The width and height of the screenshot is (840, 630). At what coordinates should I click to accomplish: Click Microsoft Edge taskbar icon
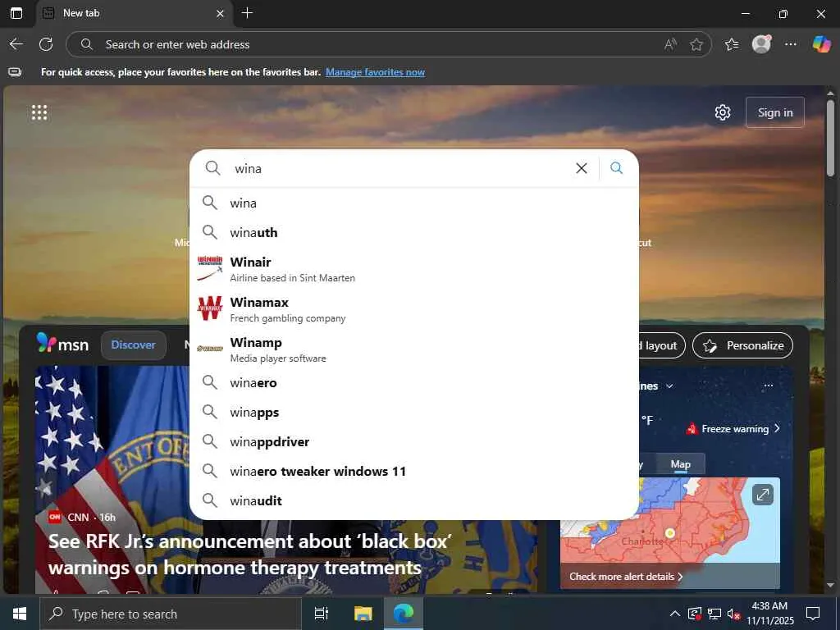pos(404,614)
